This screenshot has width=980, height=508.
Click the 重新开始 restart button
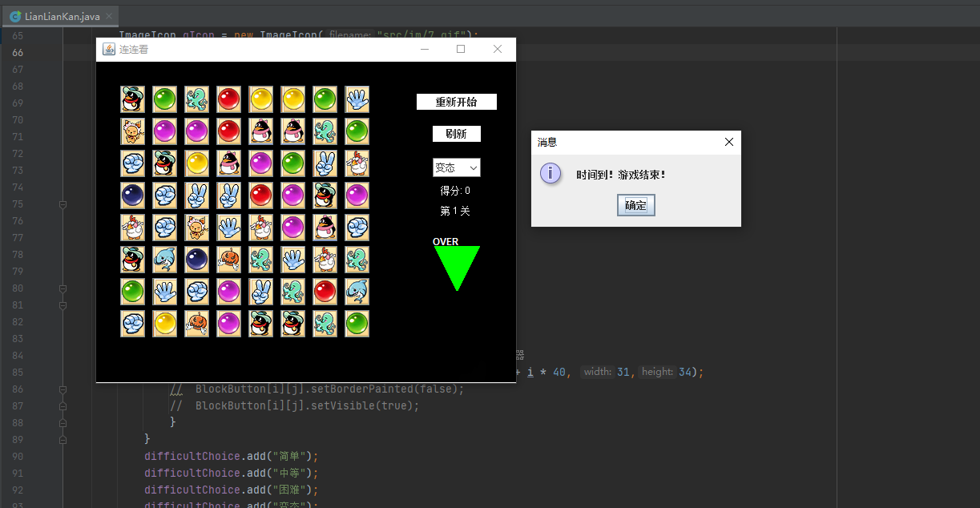pos(456,102)
